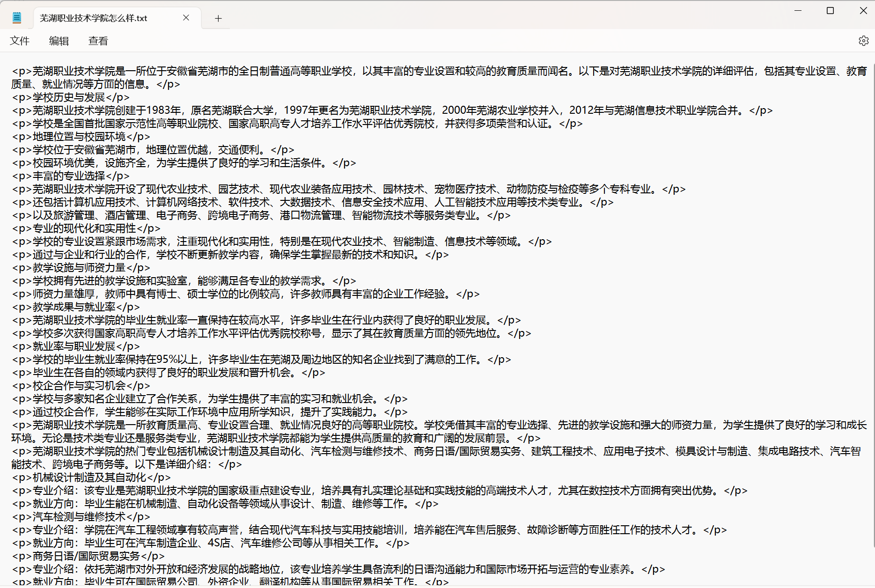Viewport: 875px width, 588px height.
Task: Click the line '丰富的专业选择'
Action: coord(71,176)
